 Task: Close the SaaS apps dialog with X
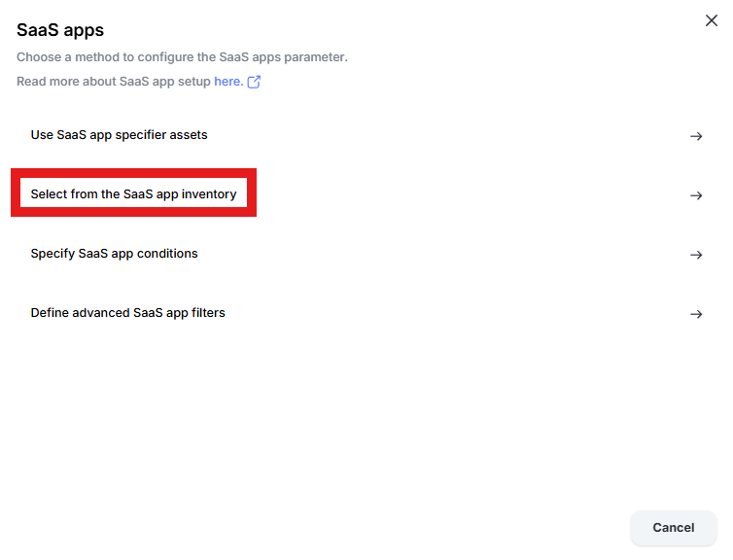711,20
